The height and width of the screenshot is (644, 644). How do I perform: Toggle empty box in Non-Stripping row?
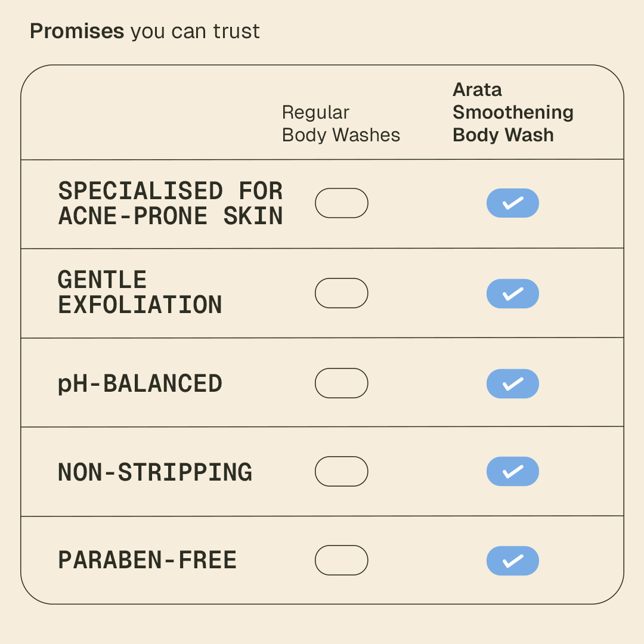pyautogui.click(x=341, y=472)
